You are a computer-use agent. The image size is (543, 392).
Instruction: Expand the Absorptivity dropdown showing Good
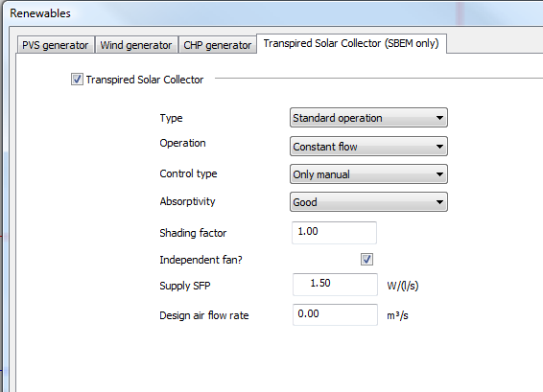point(368,202)
